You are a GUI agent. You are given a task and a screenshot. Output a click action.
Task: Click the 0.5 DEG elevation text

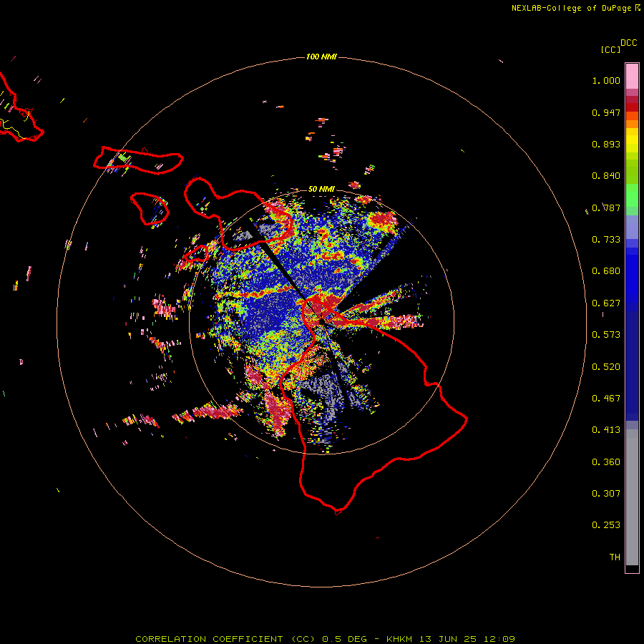(x=345, y=639)
